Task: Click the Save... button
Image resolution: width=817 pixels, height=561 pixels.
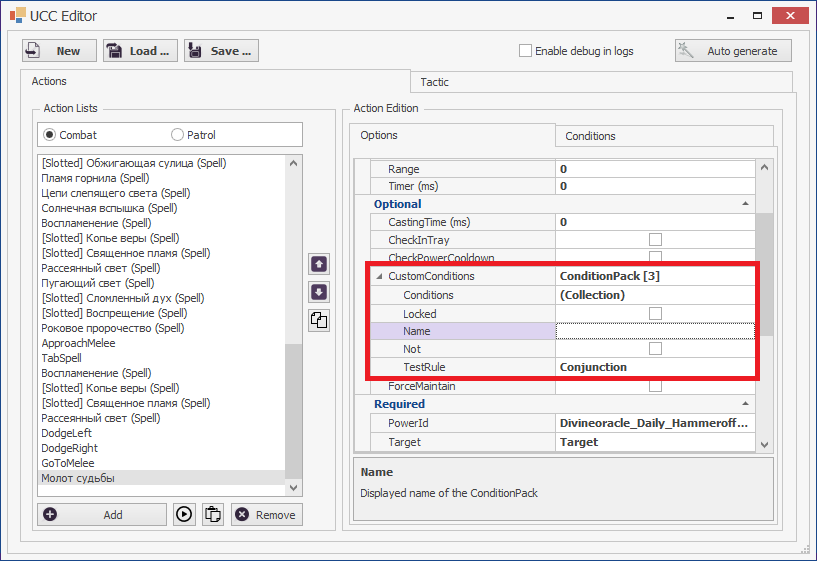Action: click(x=221, y=51)
